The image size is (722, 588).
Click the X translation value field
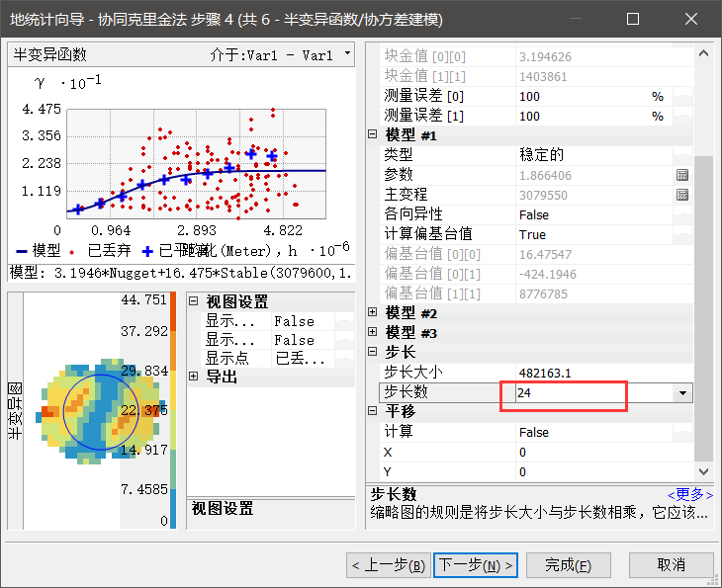pyautogui.click(x=604, y=452)
